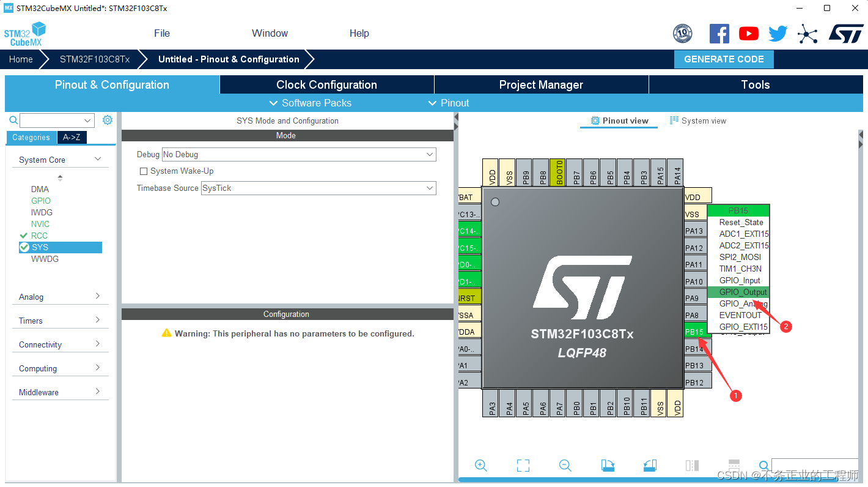The height and width of the screenshot is (487, 868).
Task: Click the GENERATE CODE button
Action: (x=724, y=59)
